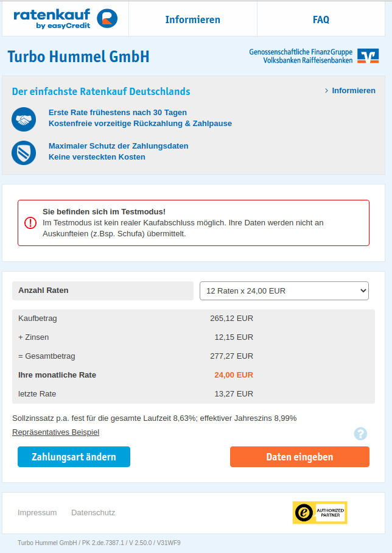Click the red warning exclamation icon
The height and width of the screenshot is (553, 392).
click(30, 223)
